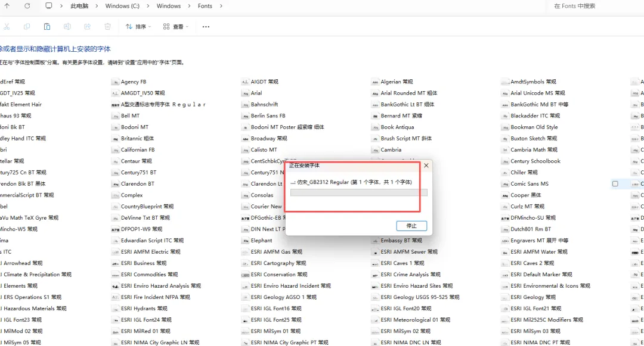The height and width of the screenshot is (346, 644).
Task: Select Engravers MT 展开 中等 font
Action: tap(539, 241)
